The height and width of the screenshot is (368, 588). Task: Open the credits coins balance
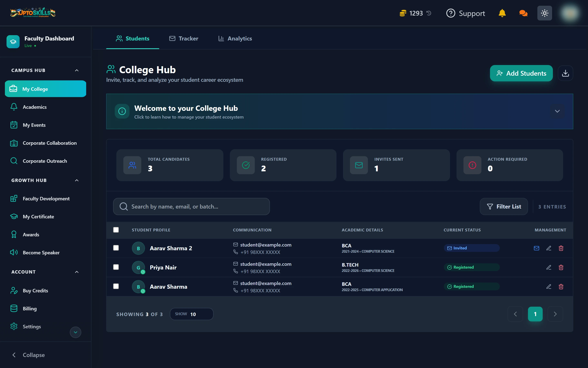411,13
